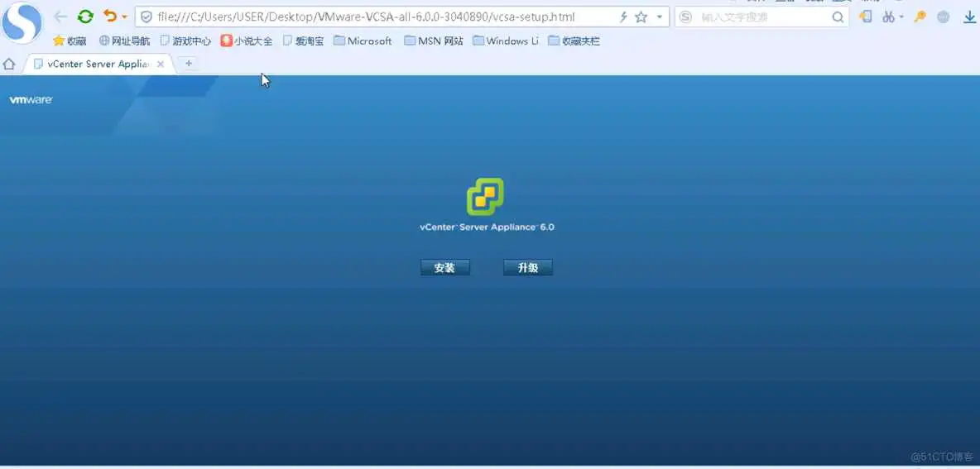980x469 pixels.
Task: Open the scissors tool dropdown arrow
Action: 901,17
